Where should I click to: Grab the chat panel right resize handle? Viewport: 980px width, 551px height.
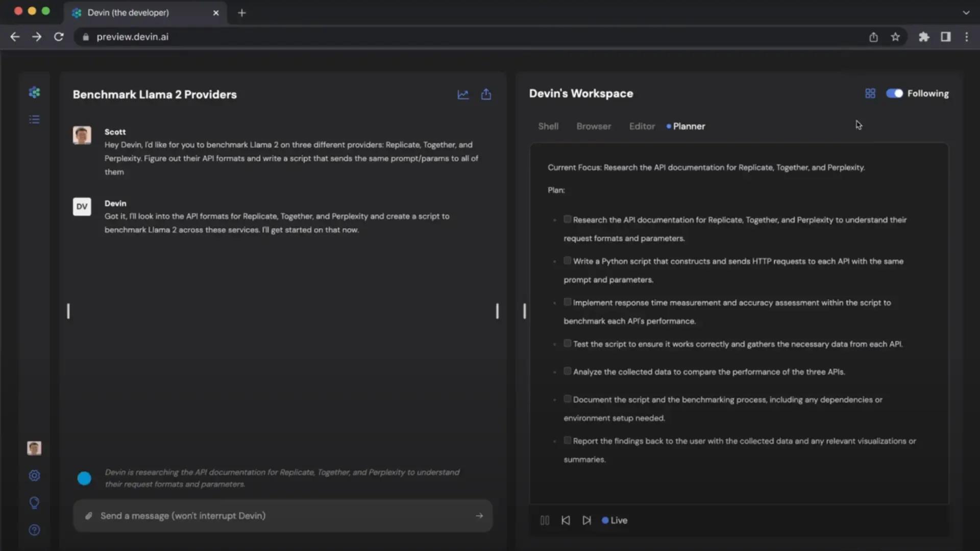(497, 311)
